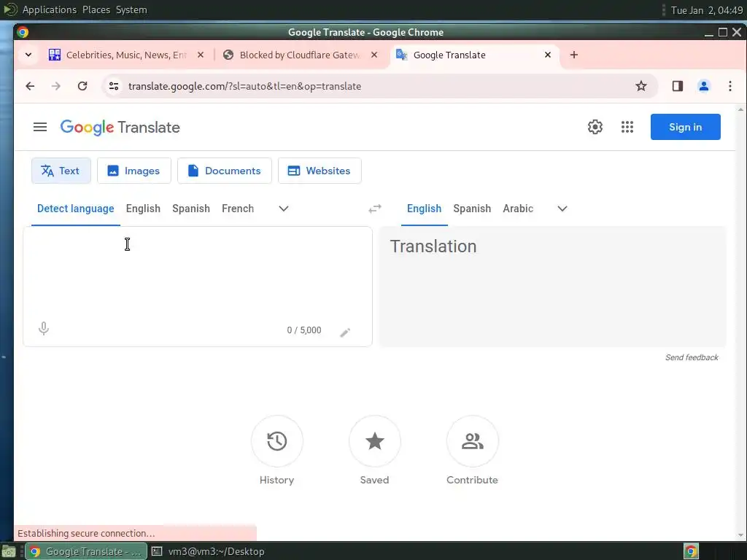Viewport: 747px width, 560px height.
Task: Open Translate settings gear
Action: (595, 127)
